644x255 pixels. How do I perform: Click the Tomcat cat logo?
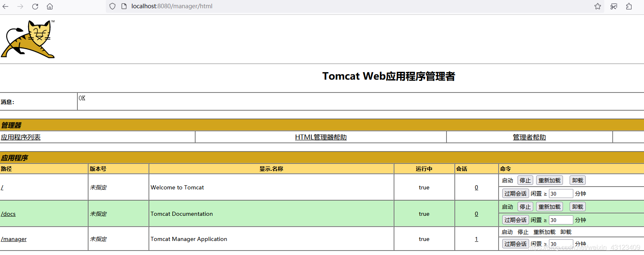(28, 39)
